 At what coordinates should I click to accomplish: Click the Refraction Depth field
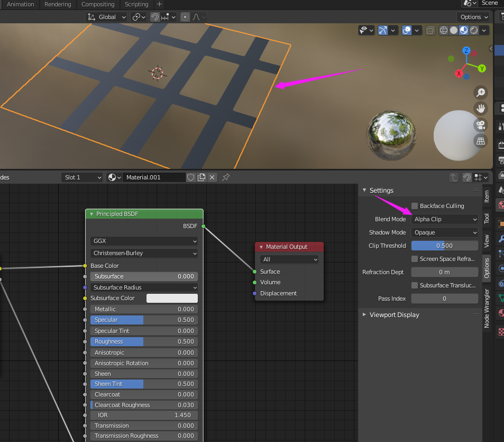tap(445, 272)
